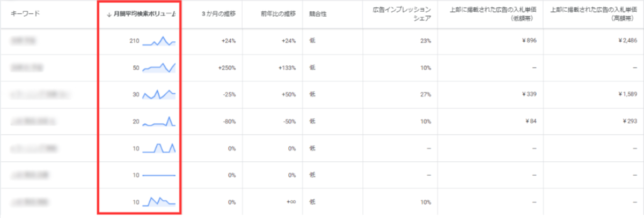Open the trend sparkline for volume 50

pos(159,68)
